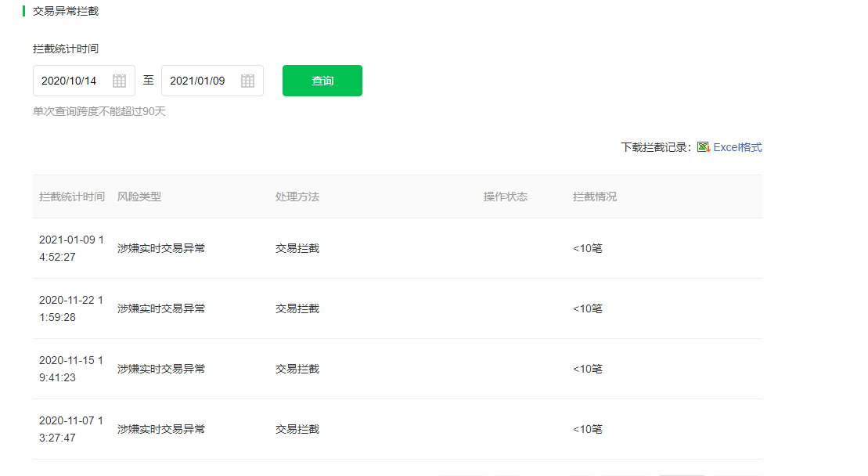868x476 pixels.
Task: Select the 2021-01-09 14:52:27 timestamp cell
Action: 71,248
